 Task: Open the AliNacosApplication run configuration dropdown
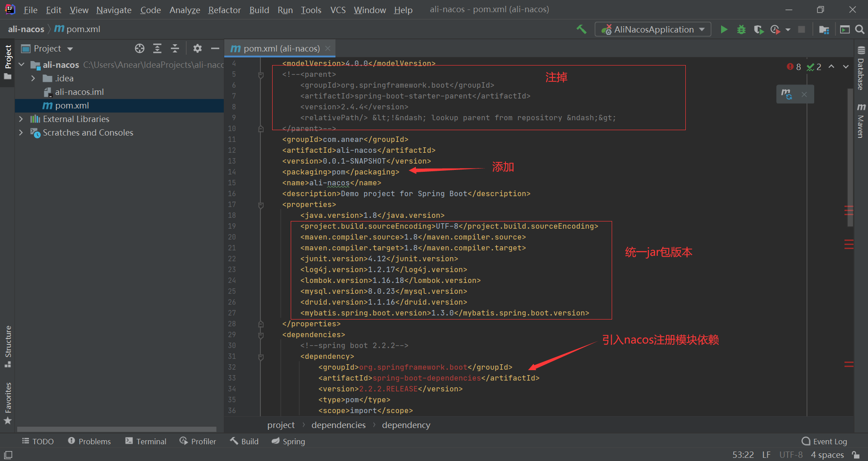click(x=653, y=29)
